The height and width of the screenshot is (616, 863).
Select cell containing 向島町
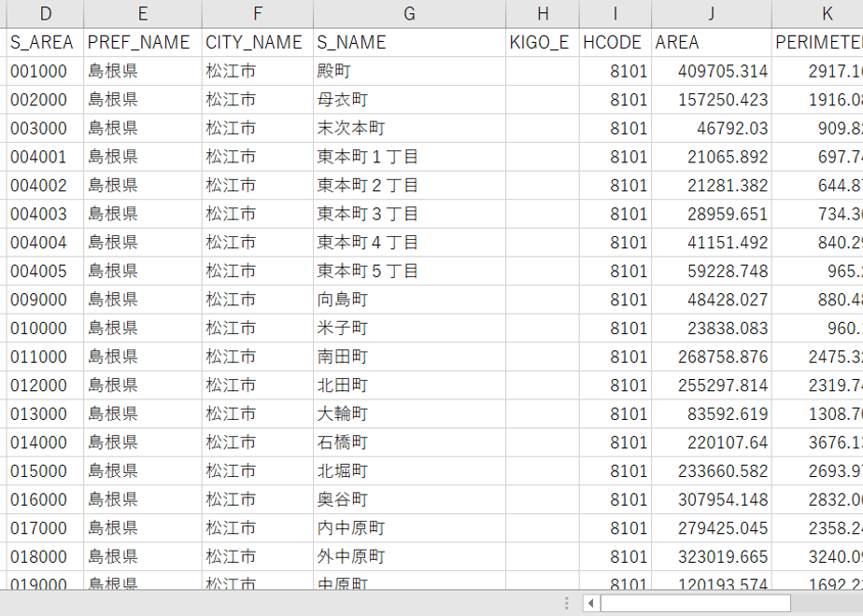click(409, 300)
